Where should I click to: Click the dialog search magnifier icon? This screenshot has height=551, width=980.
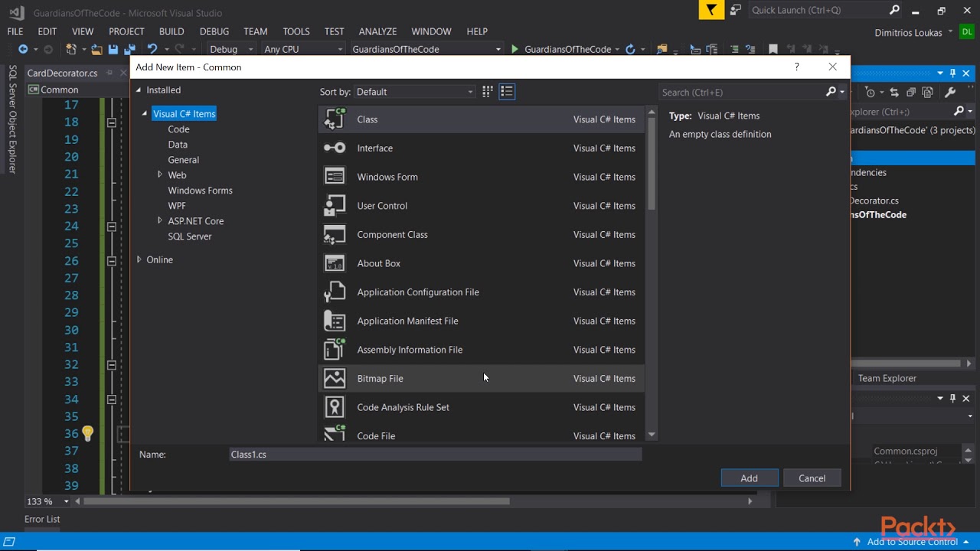[x=831, y=92]
